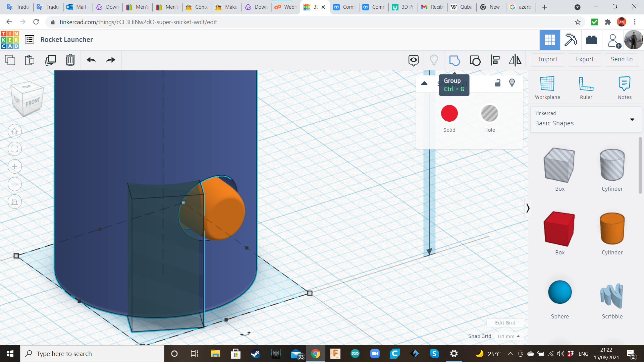Lock the selected shapes
644x362 pixels.
coord(497,83)
